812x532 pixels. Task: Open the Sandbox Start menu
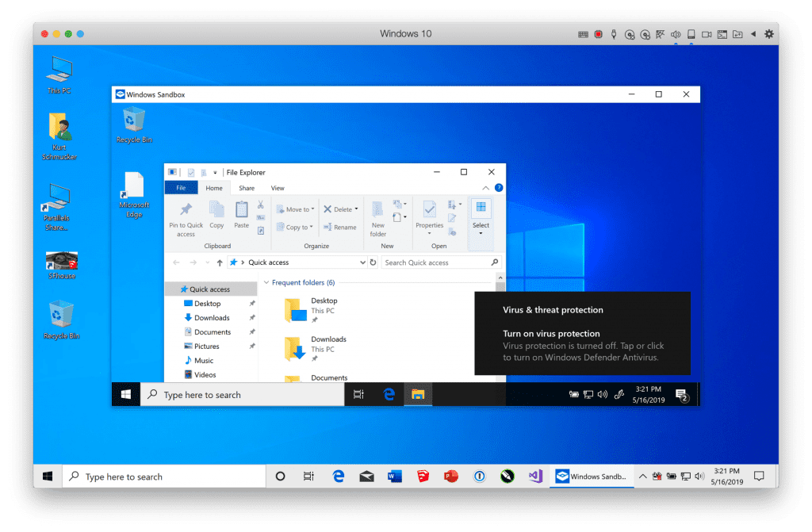pos(126,394)
